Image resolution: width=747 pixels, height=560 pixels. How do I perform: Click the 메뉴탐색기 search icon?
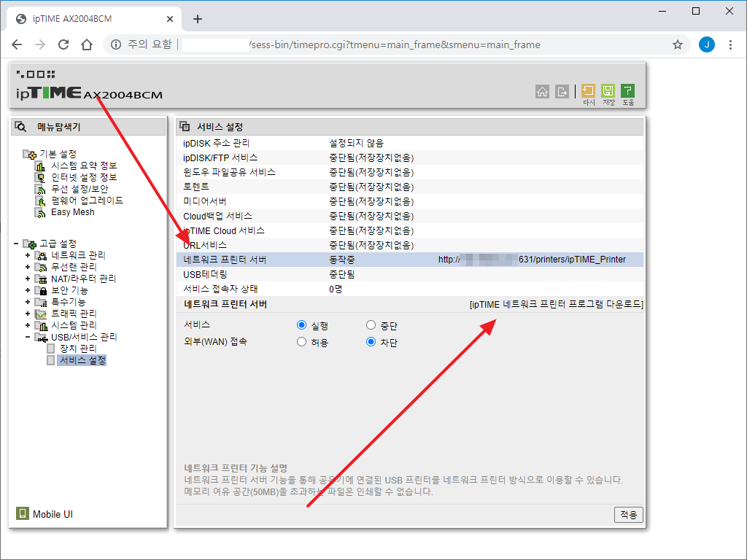[20, 127]
